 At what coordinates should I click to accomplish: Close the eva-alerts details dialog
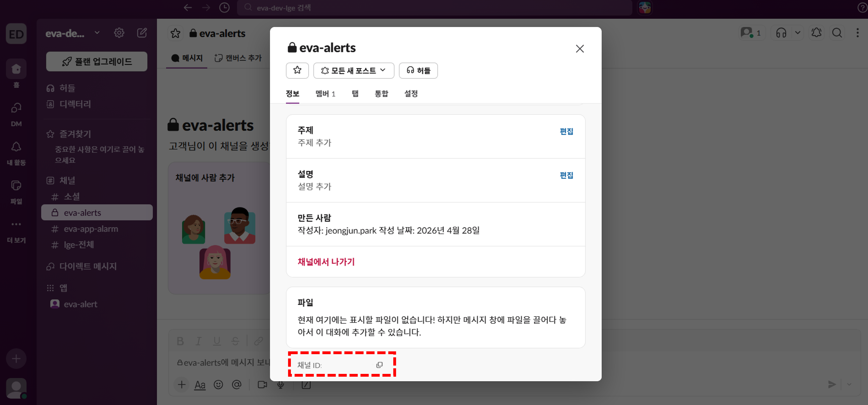coord(580,49)
